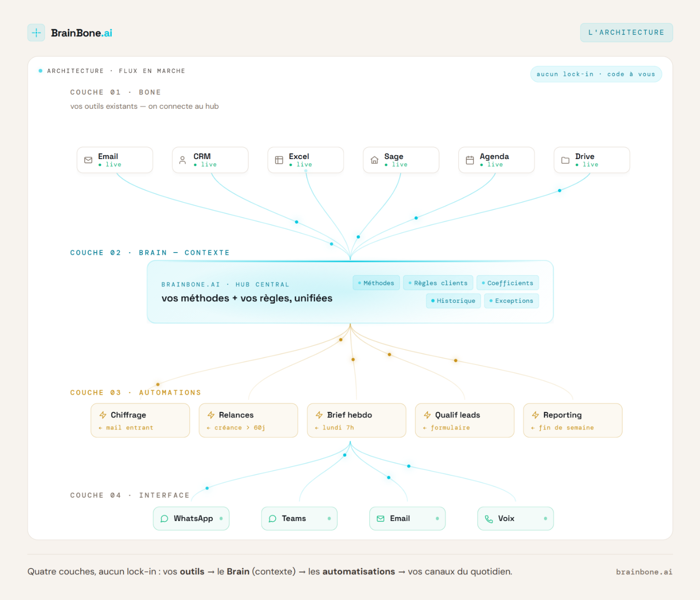This screenshot has width=700, height=600.
Task: Select the Méthodes tag in hub
Action: point(376,283)
